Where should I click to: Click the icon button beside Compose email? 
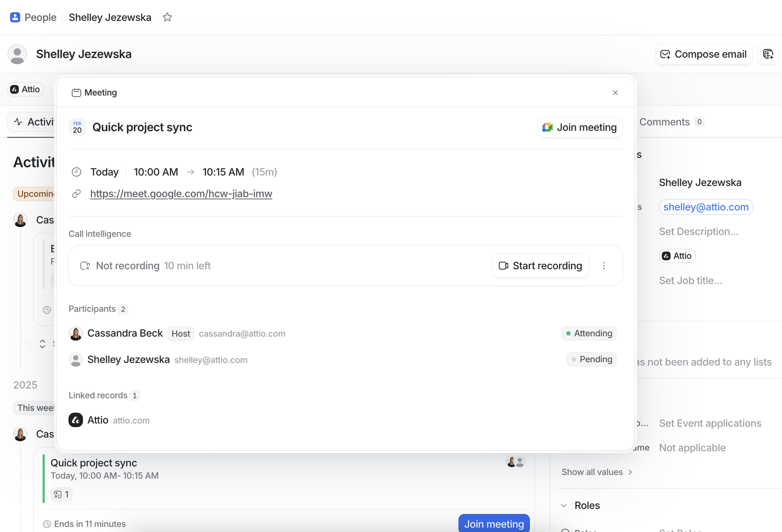pyautogui.click(x=768, y=54)
